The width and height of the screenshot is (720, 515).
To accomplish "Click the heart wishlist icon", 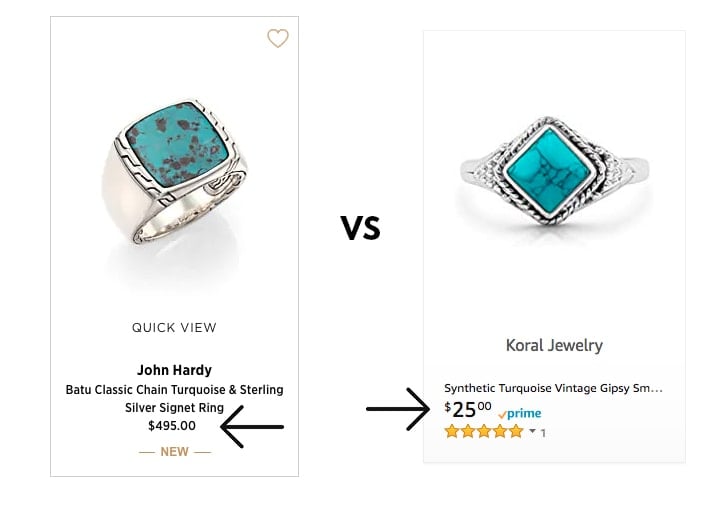I will click(x=278, y=39).
